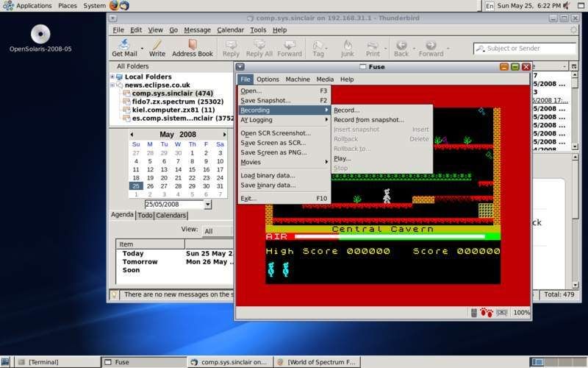Choose Exit... in Fuse File menu
588x368 pixels.
point(284,199)
